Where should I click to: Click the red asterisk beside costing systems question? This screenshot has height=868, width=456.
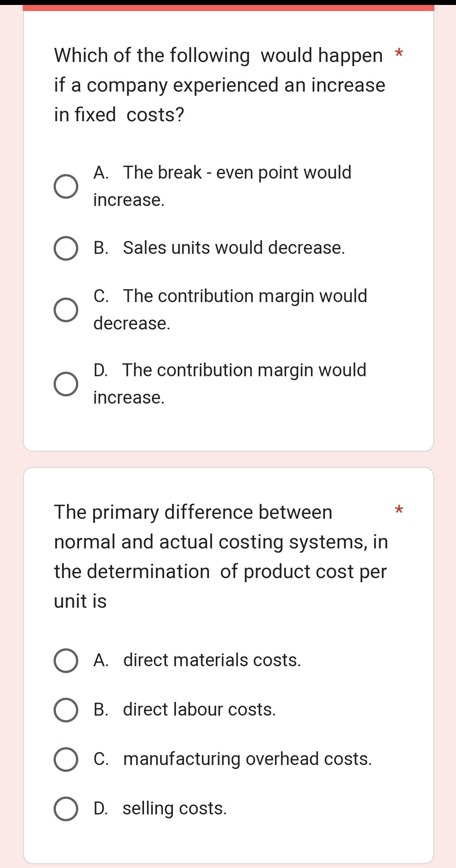point(398,509)
